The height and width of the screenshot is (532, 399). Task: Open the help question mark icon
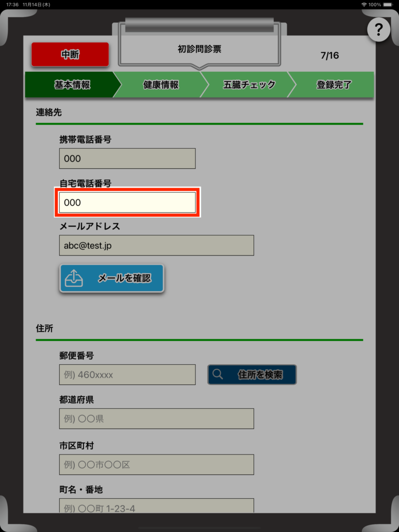379,30
